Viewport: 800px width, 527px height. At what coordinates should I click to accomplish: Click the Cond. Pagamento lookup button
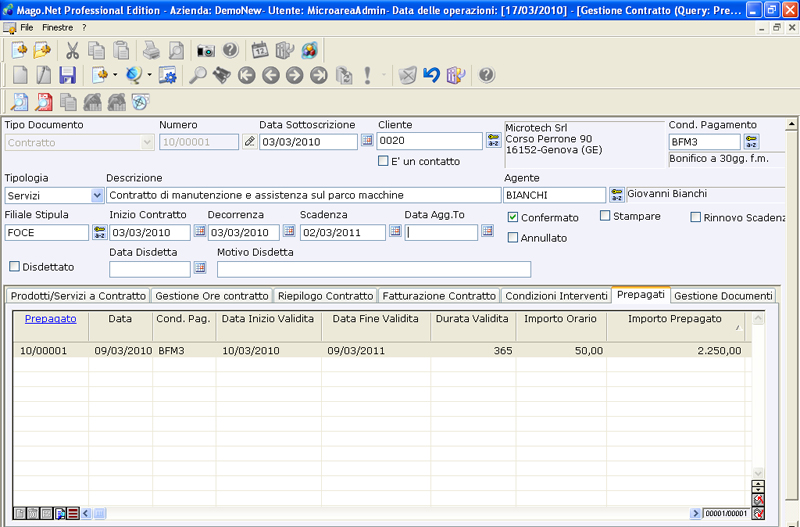click(x=752, y=141)
